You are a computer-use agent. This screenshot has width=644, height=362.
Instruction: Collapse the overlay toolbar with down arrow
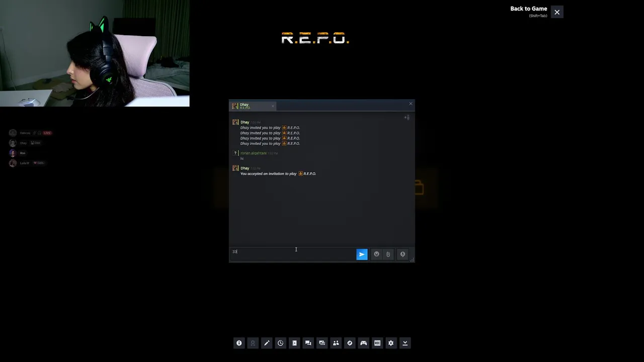tap(405, 343)
